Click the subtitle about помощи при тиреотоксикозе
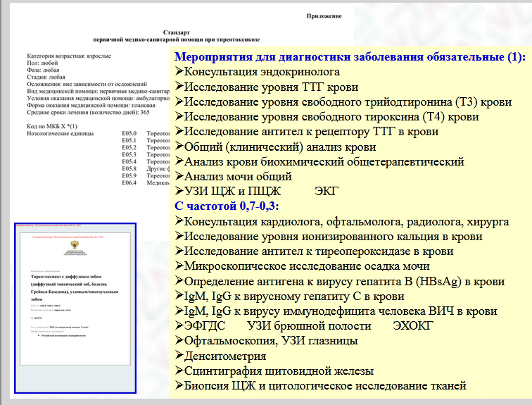532x405 pixels. (177, 39)
